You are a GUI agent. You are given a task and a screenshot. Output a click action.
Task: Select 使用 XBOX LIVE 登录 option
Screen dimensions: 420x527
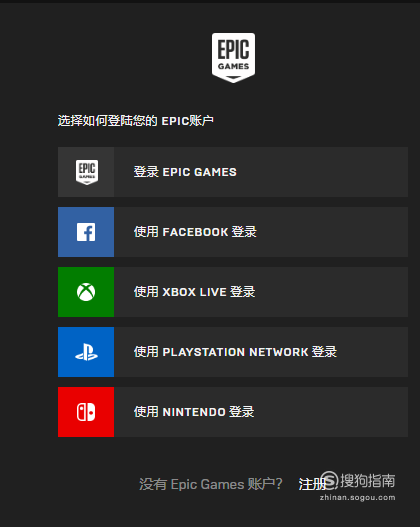click(x=233, y=292)
